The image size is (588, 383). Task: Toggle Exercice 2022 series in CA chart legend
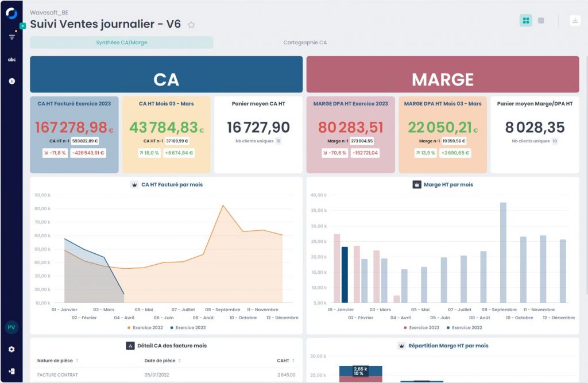pyautogui.click(x=145, y=327)
